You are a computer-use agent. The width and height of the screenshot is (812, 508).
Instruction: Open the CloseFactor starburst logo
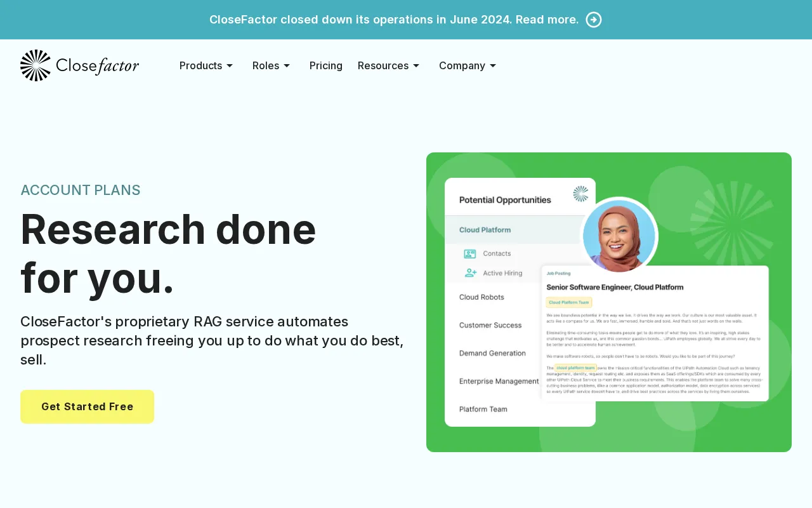click(x=36, y=65)
